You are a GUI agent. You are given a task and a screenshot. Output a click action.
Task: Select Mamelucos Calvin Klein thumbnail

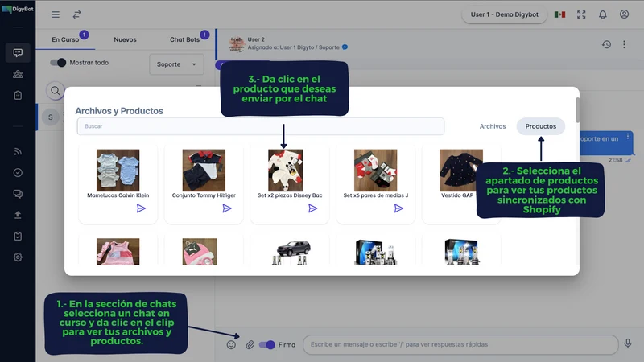tap(118, 171)
